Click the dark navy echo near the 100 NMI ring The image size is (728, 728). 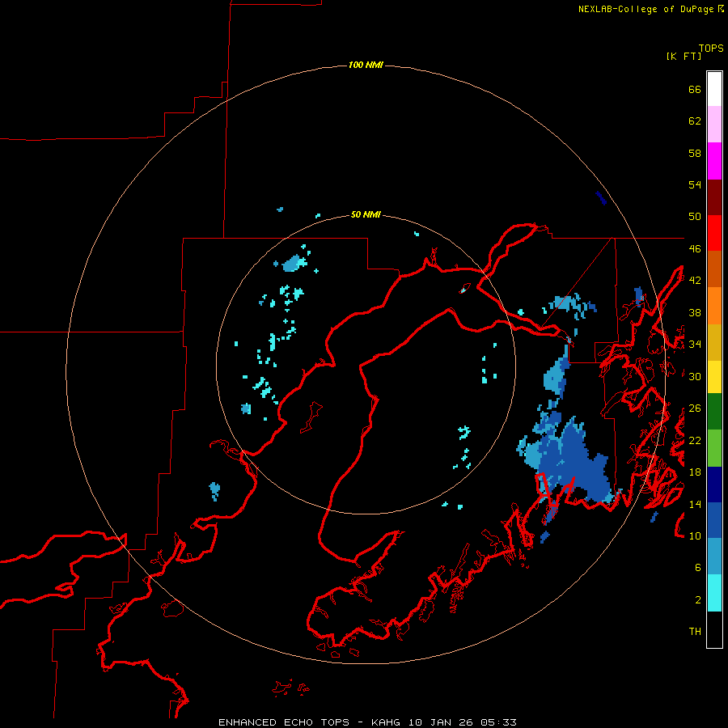click(x=601, y=198)
